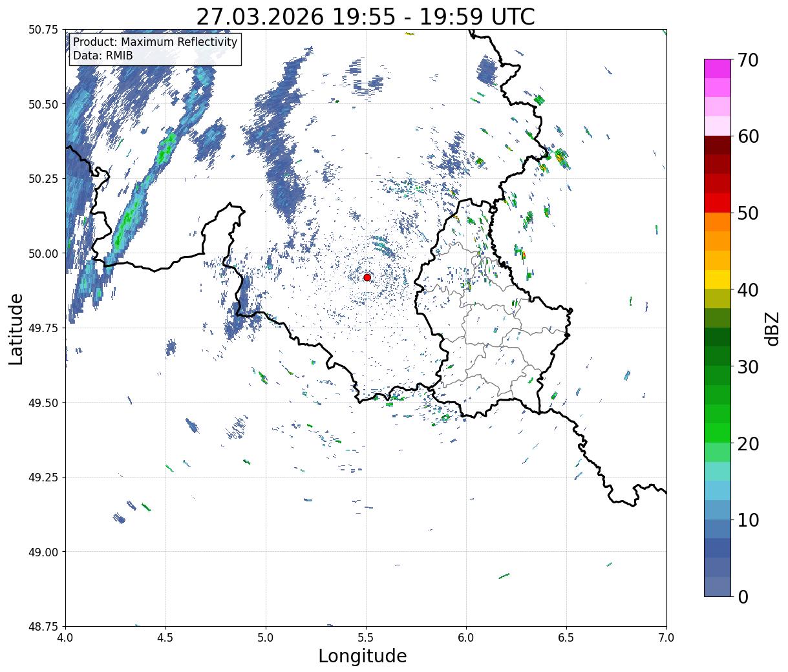The width and height of the screenshot is (788, 672).
Task: Click the latitude tick label 49.00
Action: point(43,552)
